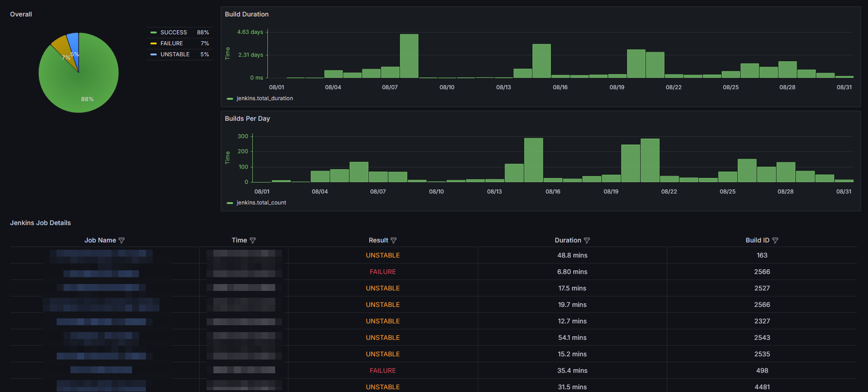Open the Time column filter icon
This screenshot has width=868, height=392.
coord(253,241)
